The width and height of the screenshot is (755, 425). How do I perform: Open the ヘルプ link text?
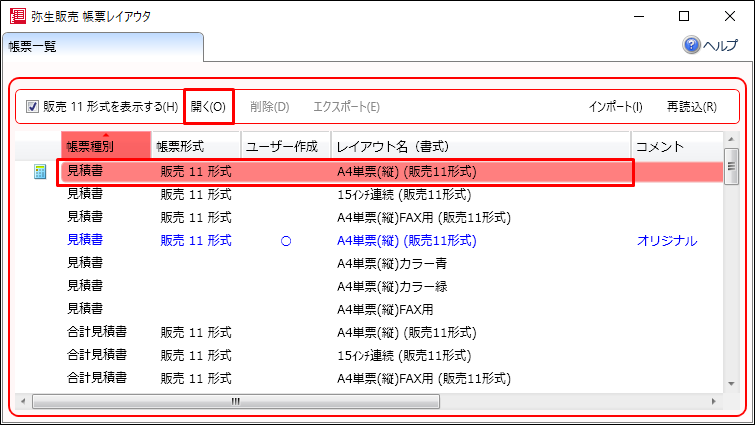(x=720, y=46)
